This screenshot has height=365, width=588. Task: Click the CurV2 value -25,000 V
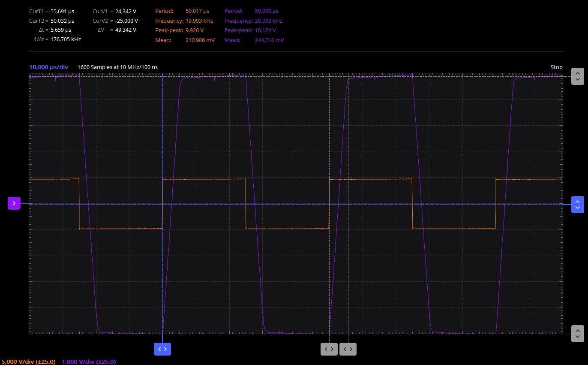126,21
